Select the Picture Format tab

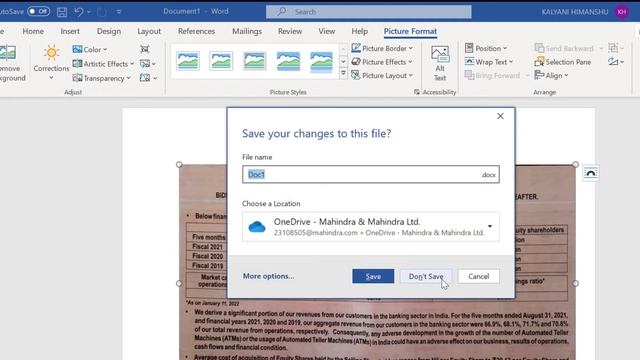coord(410,31)
